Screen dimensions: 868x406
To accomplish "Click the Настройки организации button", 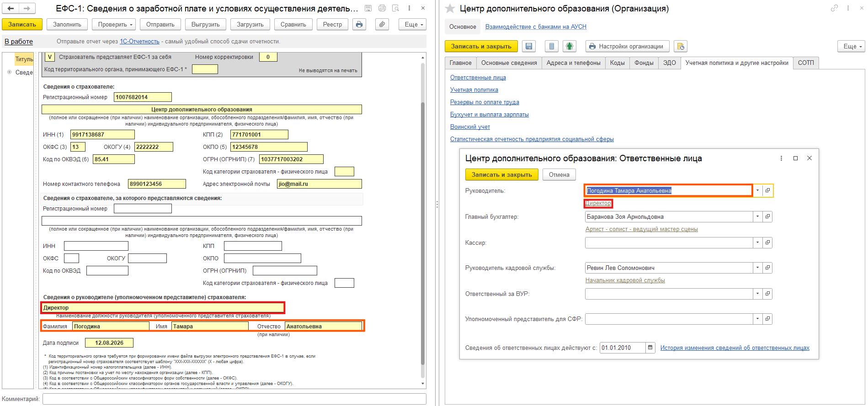I will click(627, 46).
